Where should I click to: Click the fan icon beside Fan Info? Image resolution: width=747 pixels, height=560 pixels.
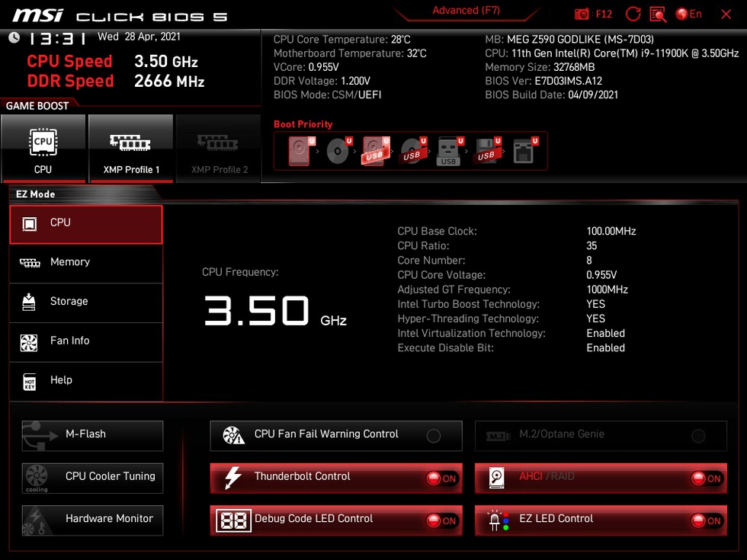pyautogui.click(x=29, y=342)
